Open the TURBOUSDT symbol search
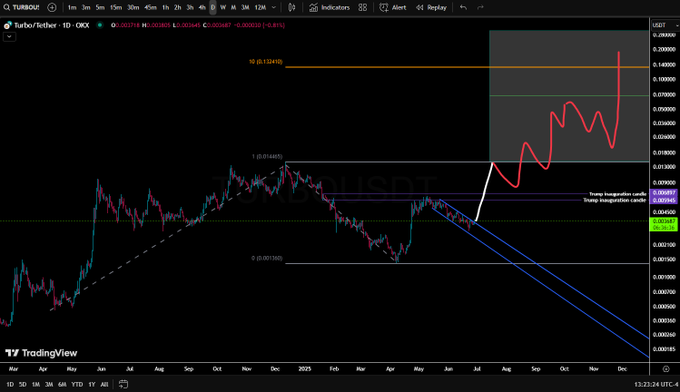The height and width of the screenshot is (392, 680). tap(21, 7)
